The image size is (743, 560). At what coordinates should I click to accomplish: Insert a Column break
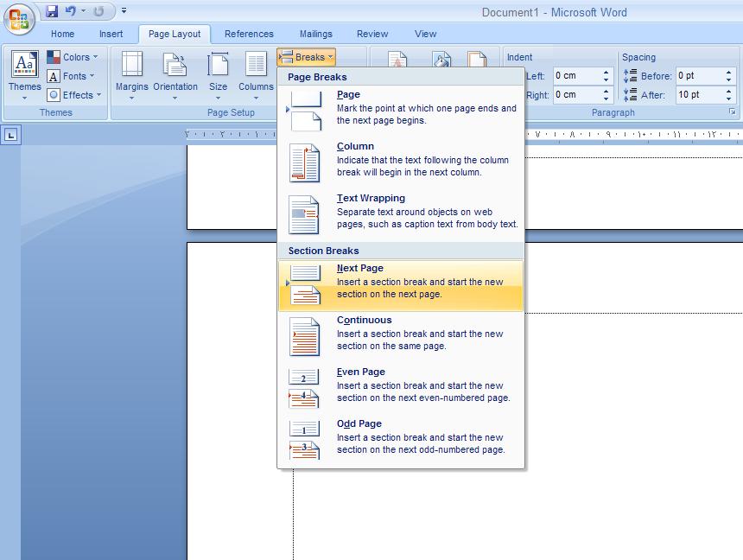tap(401, 162)
